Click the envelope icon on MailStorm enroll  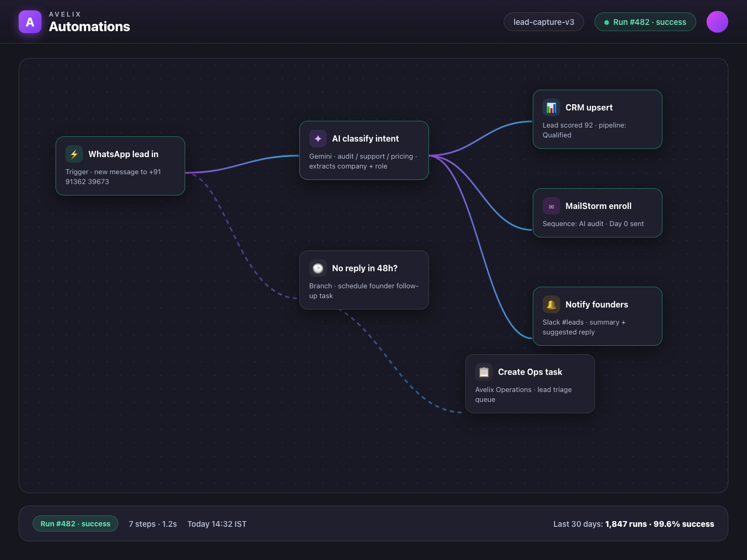coord(551,206)
